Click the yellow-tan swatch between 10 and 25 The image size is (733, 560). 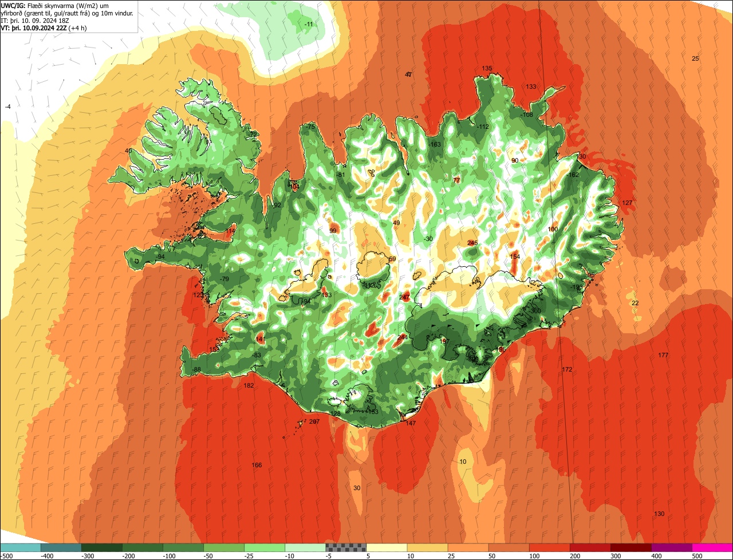428,547
